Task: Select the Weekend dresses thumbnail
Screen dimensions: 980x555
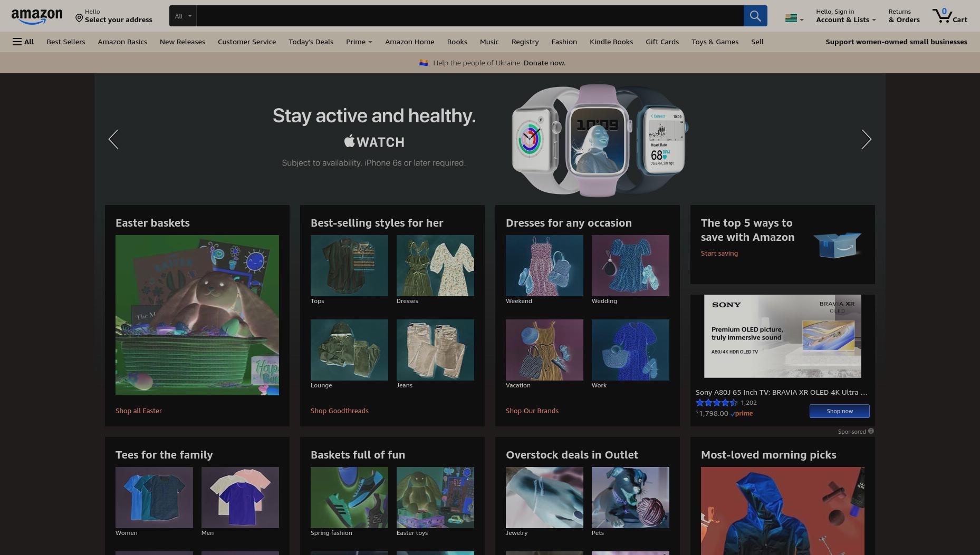Action: 544,266
